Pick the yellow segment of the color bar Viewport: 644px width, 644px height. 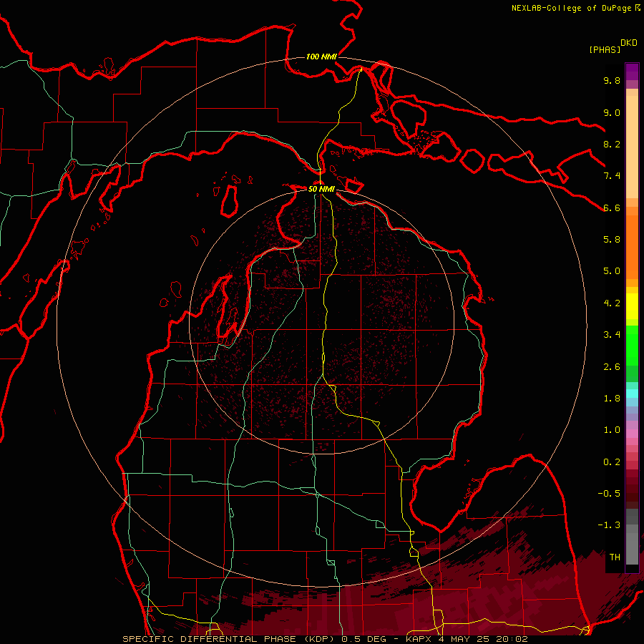pyautogui.click(x=632, y=306)
